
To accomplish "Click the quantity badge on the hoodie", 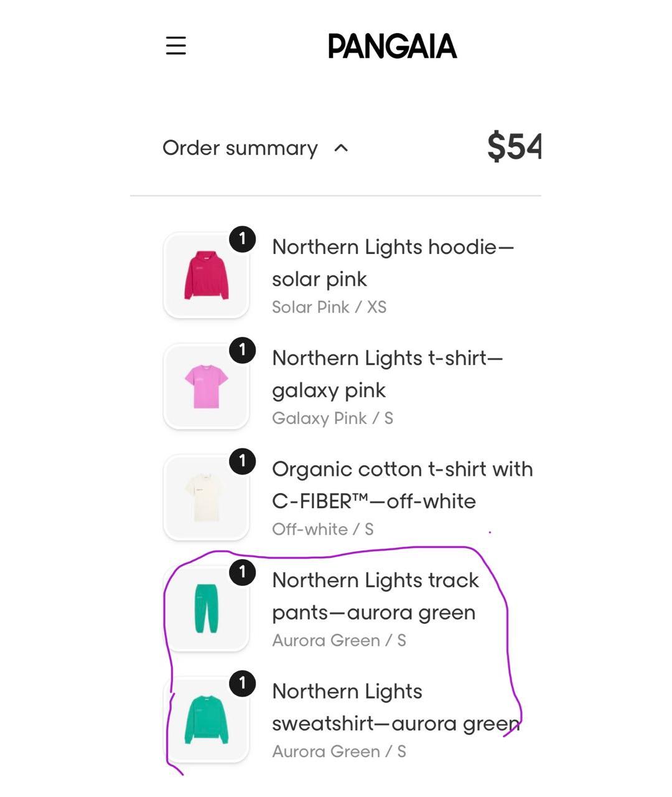I will pyautogui.click(x=242, y=239).
